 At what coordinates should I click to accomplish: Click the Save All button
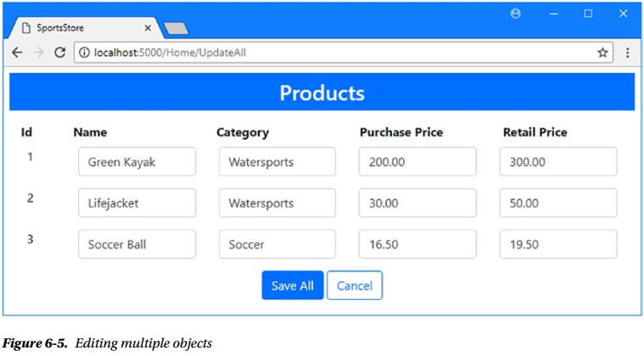click(292, 286)
